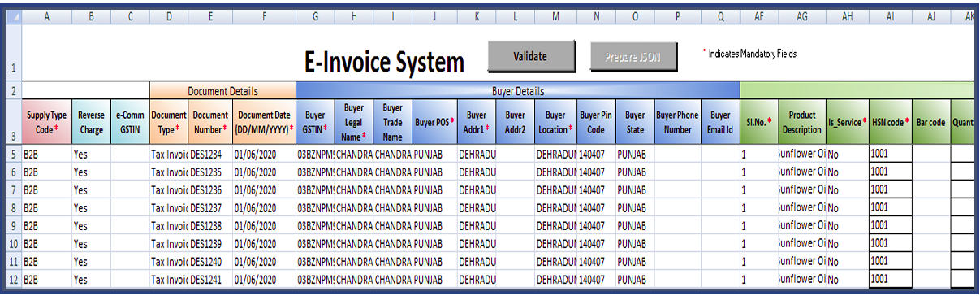Click the HSN code 1001 input cell in row 5
The image size is (980, 296).
point(891,153)
